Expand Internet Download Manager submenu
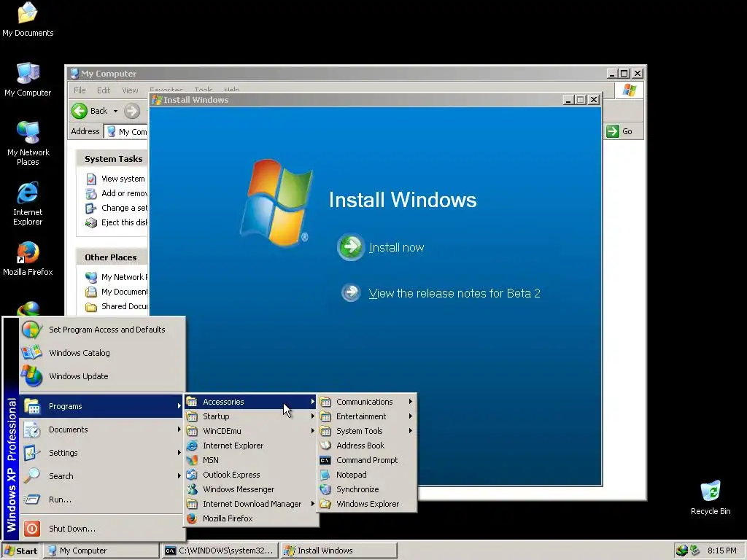The height and width of the screenshot is (560, 747). coord(251,504)
